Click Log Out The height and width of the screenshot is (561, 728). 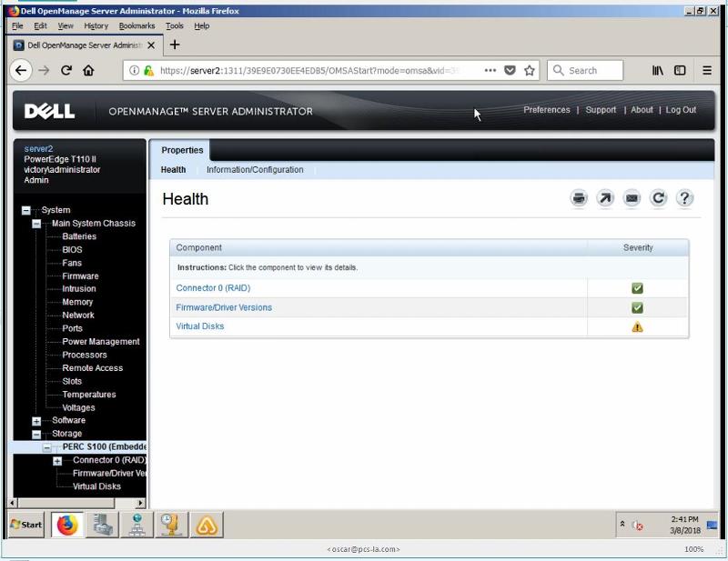point(681,110)
